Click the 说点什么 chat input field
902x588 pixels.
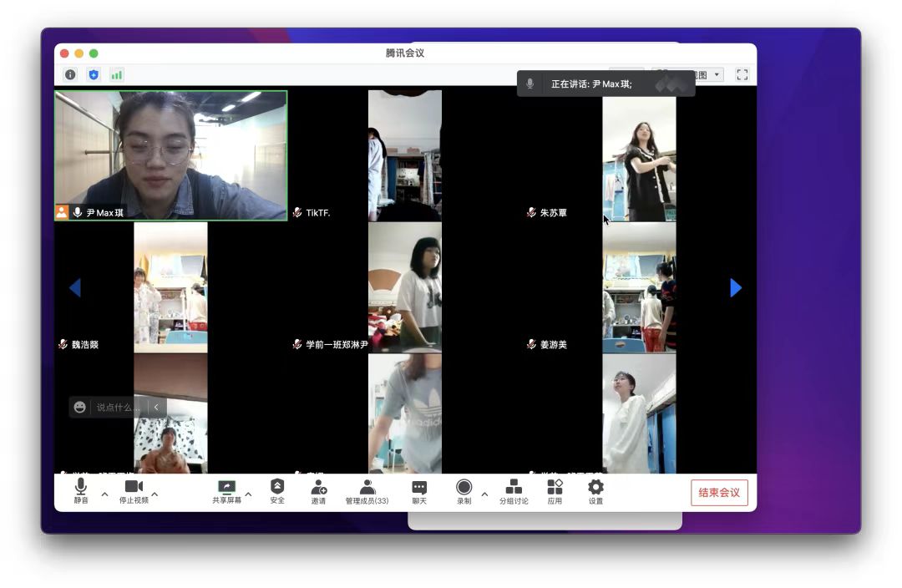point(118,408)
